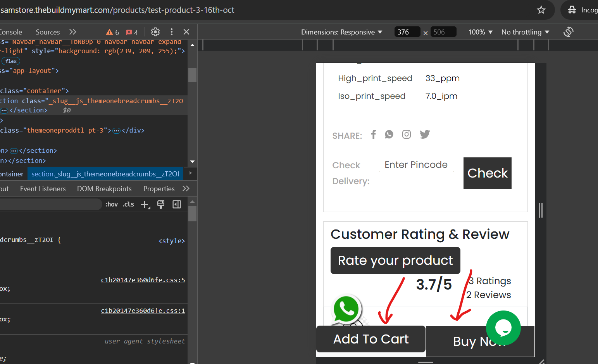The width and height of the screenshot is (598, 364).
Task: Share on Instagram icon
Action: (x=407, y=134)
